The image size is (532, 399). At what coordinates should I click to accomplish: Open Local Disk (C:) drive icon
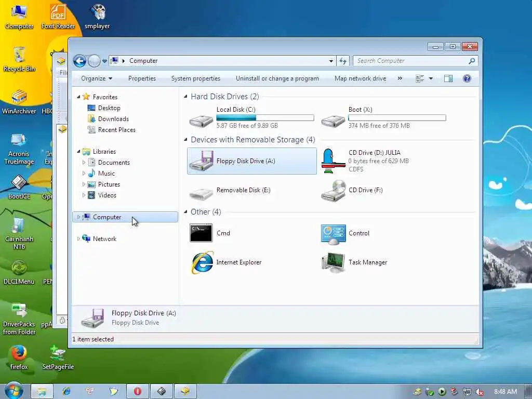(201, 121)
